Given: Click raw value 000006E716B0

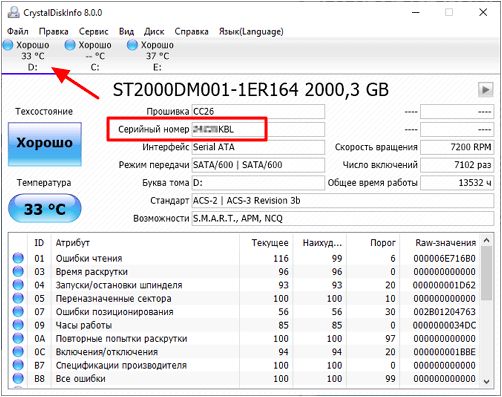Looking at the screenshot, I should tap(444, 258).
